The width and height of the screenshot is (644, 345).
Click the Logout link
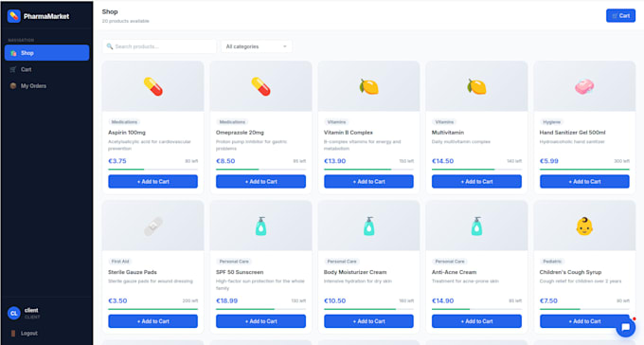pyautogui.click(x=29, y=333)
